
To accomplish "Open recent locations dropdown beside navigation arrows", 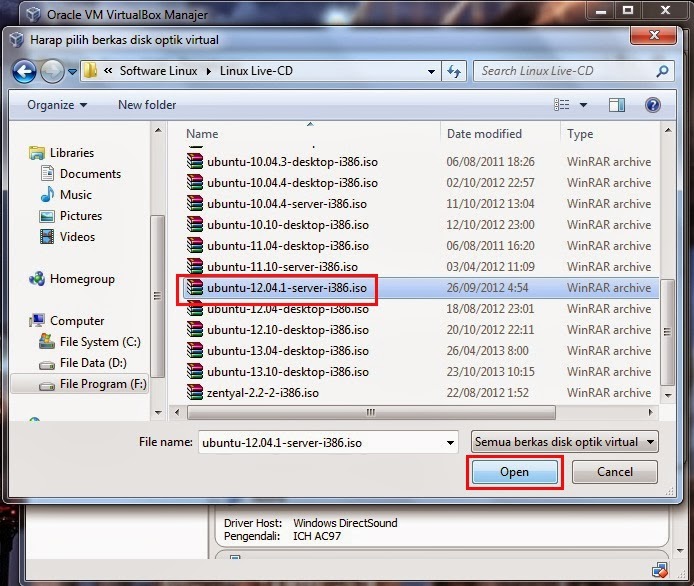I will tap(73, 71).
